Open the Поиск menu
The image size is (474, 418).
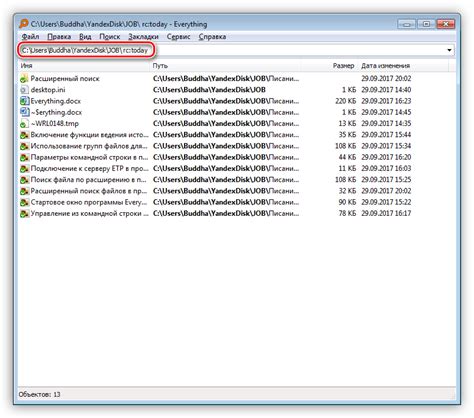(x=109, y=37)
